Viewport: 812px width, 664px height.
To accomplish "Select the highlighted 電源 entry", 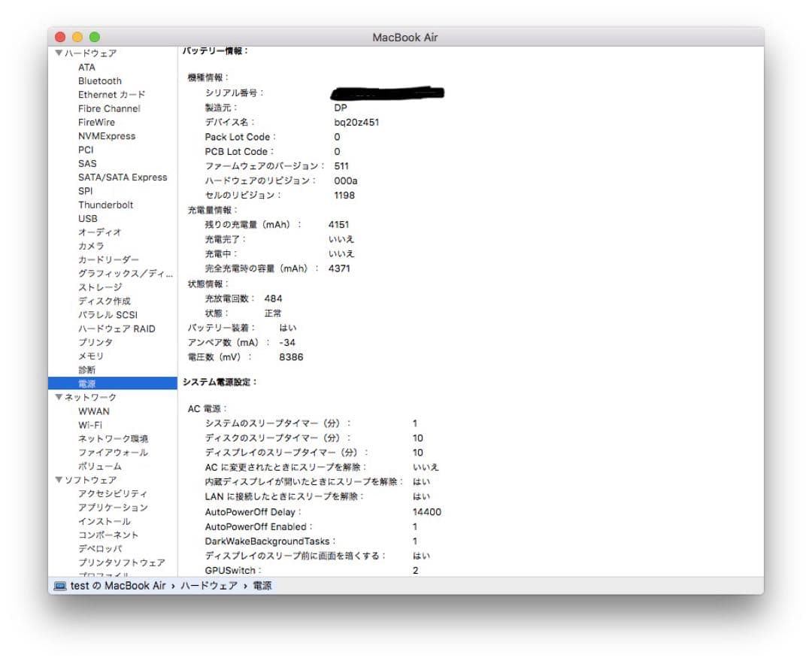I will pos(87,384).
